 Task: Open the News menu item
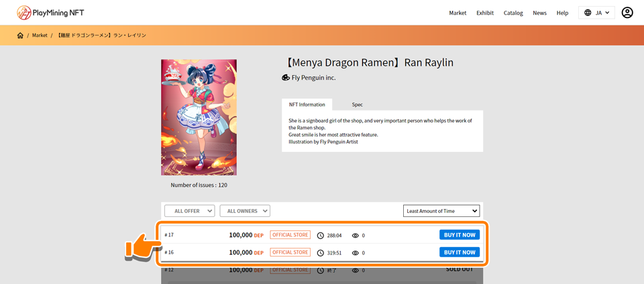pyautogui.click(x=539, y=13)
